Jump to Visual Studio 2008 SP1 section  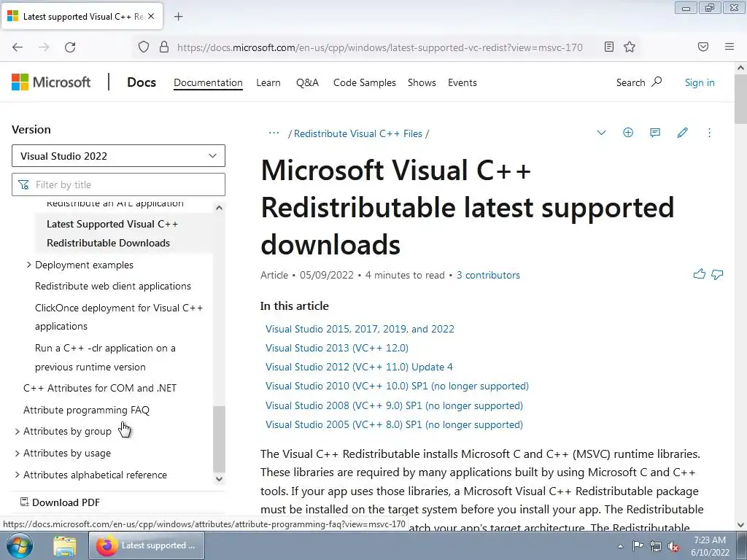[x=394, y=405]
